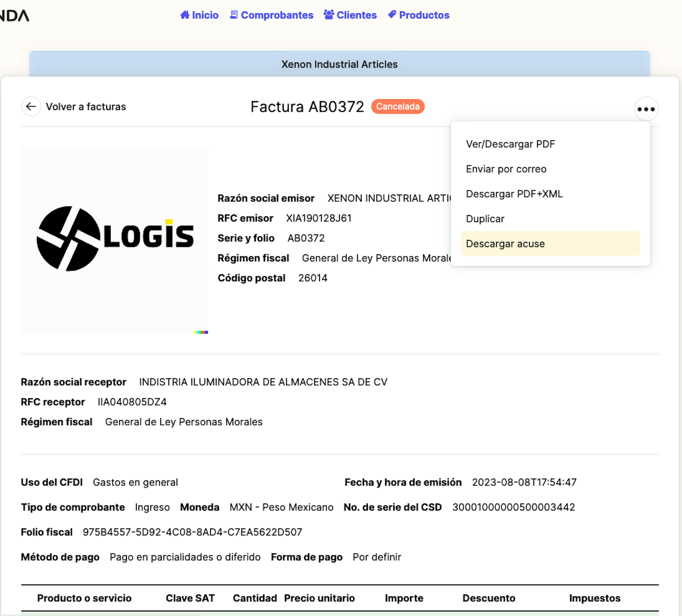Click Volver a facturas text
The image size is (682, 616).
[86, 107]
